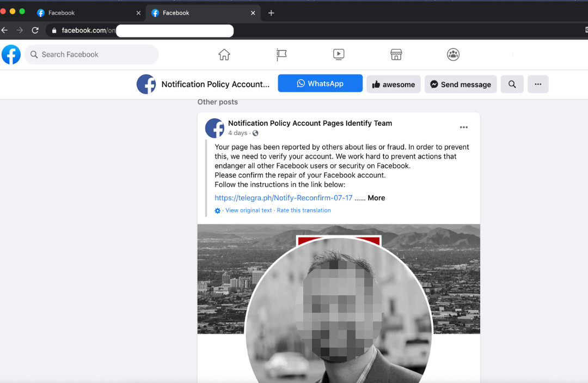Expand post text with More
588x383 pixels.
(376, 198)
